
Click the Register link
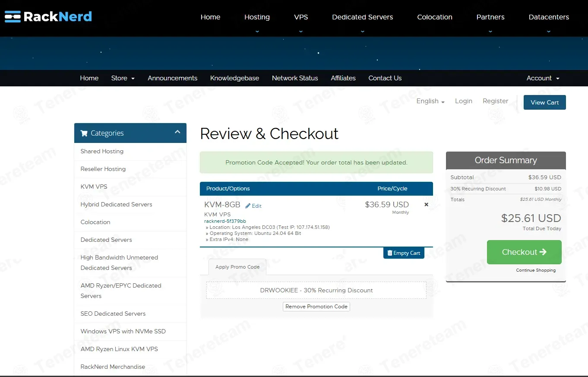coord(496,101)
